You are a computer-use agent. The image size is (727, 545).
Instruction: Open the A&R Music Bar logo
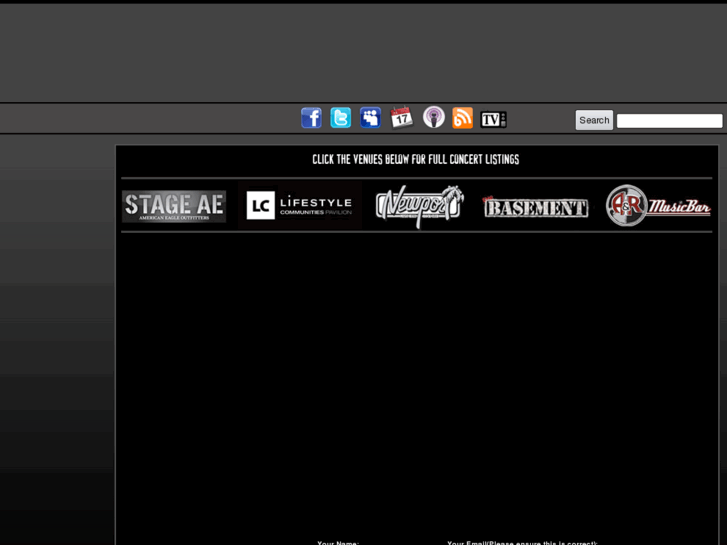pos(658,205)
